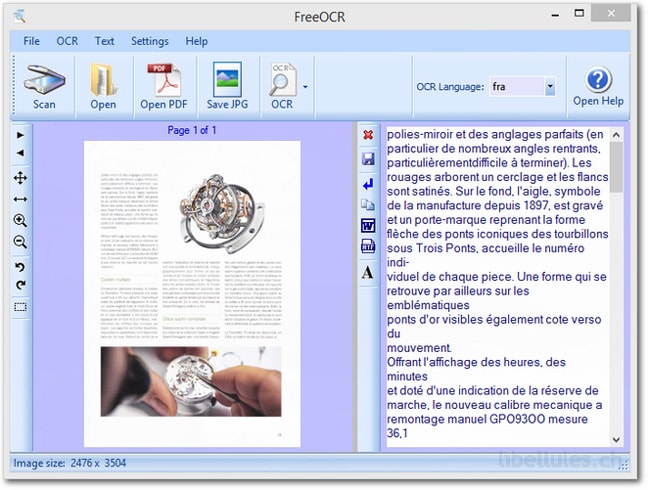The image size is (648, 490).
Task: Rotate image clockwise
Action: pyautogui.click(x=20, y=285)
